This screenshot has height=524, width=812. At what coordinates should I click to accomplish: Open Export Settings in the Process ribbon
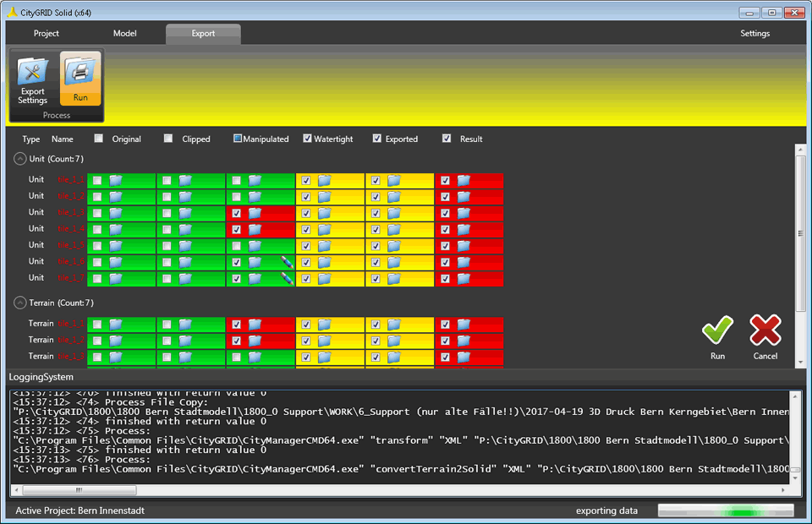tap(33, 81)
